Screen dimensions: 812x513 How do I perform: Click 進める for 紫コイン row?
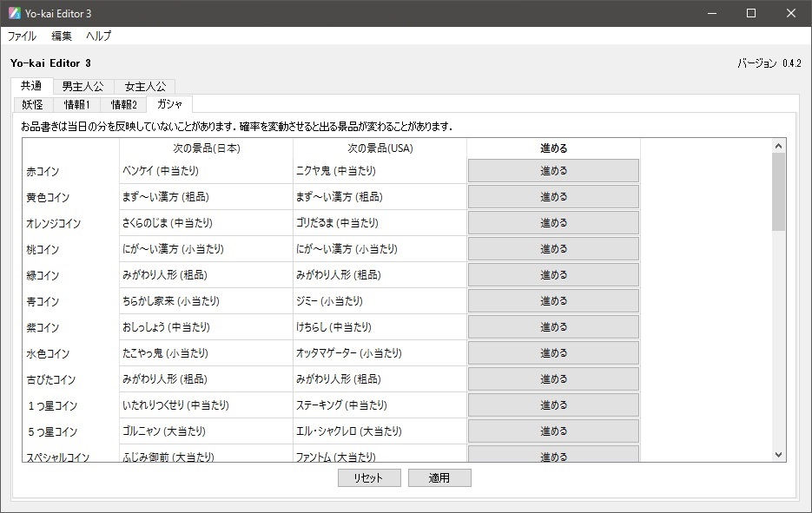tap(553, 327)
